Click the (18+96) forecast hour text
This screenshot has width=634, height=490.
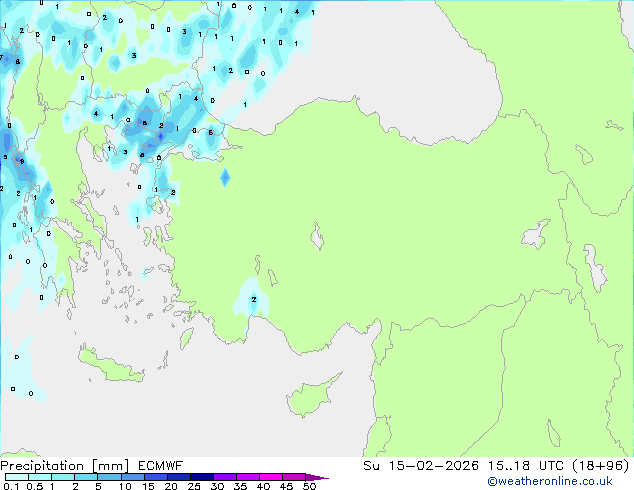(x=599, y=465)
